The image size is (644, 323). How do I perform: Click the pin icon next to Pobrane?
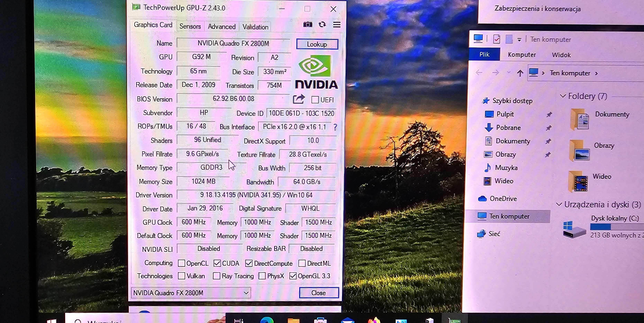548,128
